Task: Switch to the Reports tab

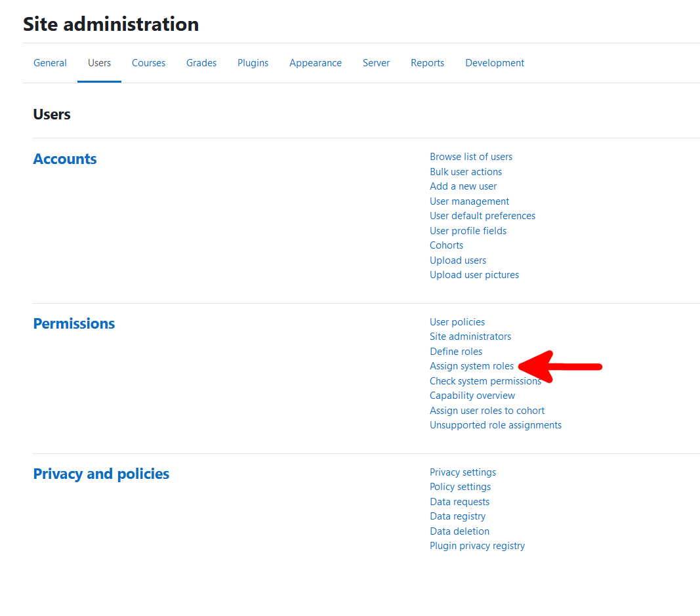Action: [427, 62]
